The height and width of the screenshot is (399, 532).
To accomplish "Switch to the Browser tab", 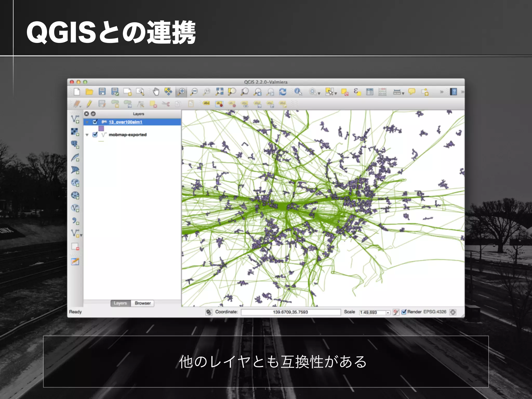I will [x=143, y=303].
